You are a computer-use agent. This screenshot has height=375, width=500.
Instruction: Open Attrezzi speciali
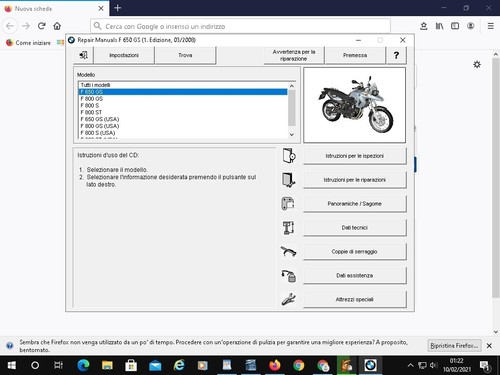[355, 299]
